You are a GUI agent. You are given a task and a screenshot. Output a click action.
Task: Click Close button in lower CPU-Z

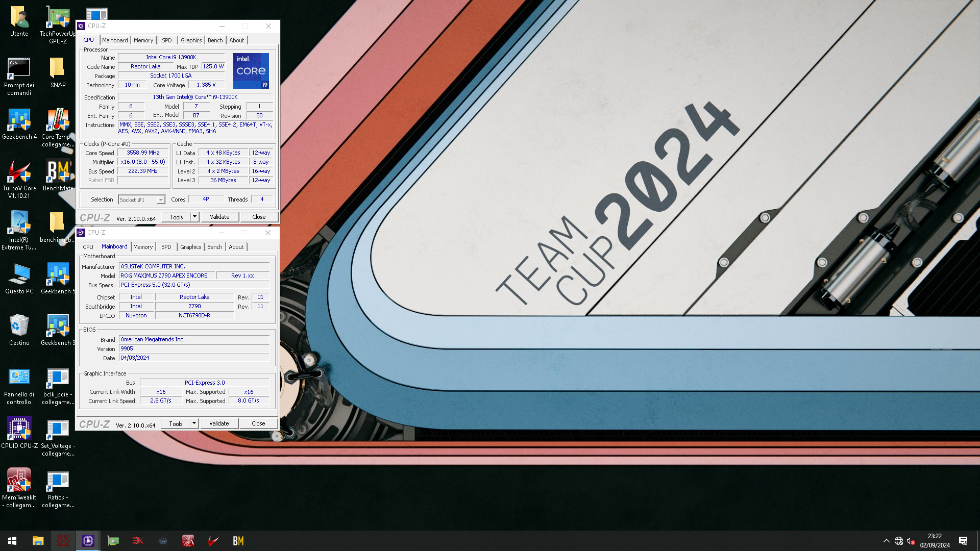tap(258, 423)
